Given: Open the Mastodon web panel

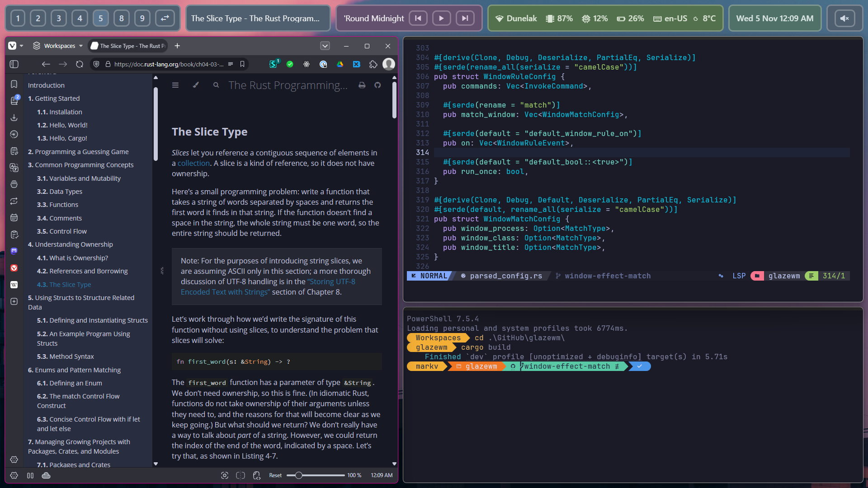Looking at the screenshot, I should 14,251.
